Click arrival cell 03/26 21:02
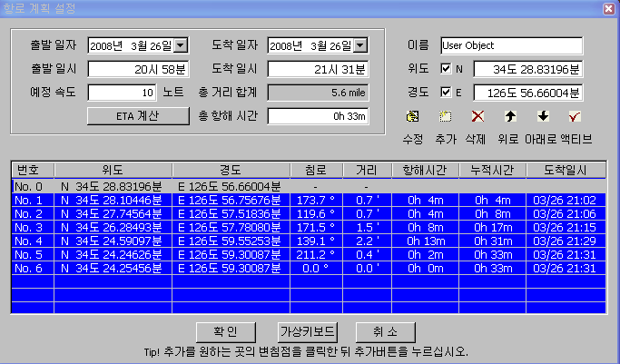The height and width of the screenshot is (364, 620). click(566, 200)
